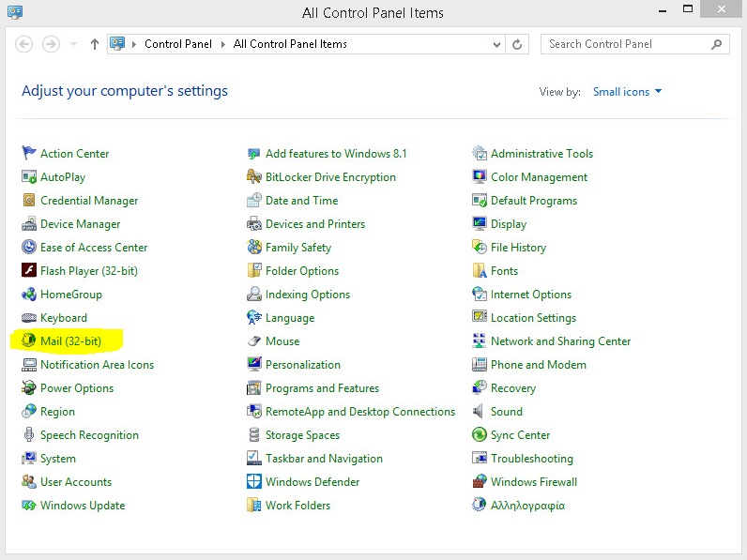The height and width of the screenshot is (560, 747).
Task: Open the Action Center flag icon
Action: click(28, 153)
